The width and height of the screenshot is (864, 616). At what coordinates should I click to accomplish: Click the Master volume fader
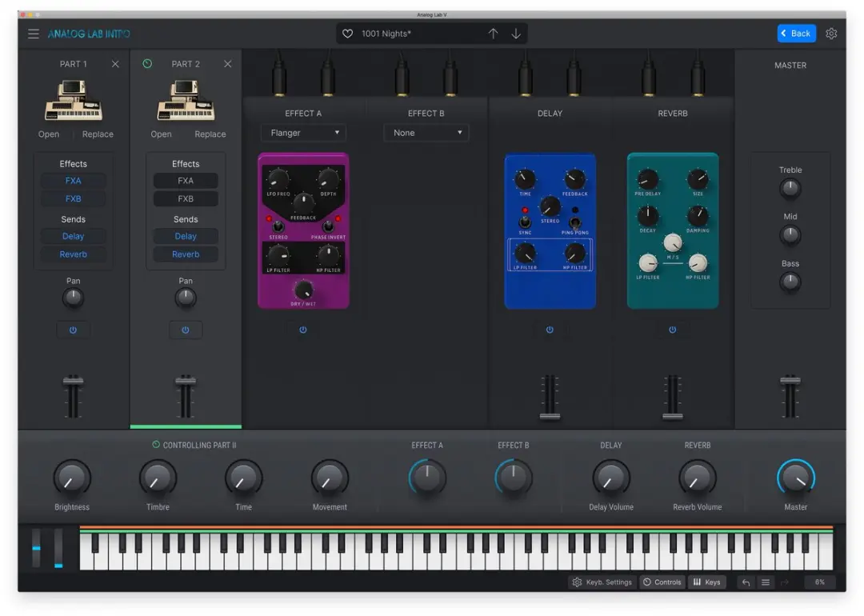[790, 380]
